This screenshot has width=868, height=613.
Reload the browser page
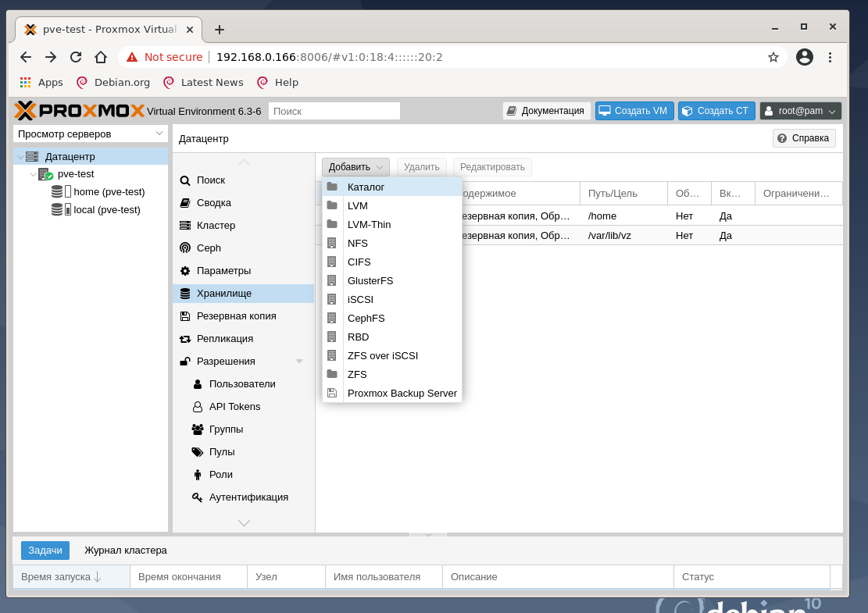coord(76,57)
